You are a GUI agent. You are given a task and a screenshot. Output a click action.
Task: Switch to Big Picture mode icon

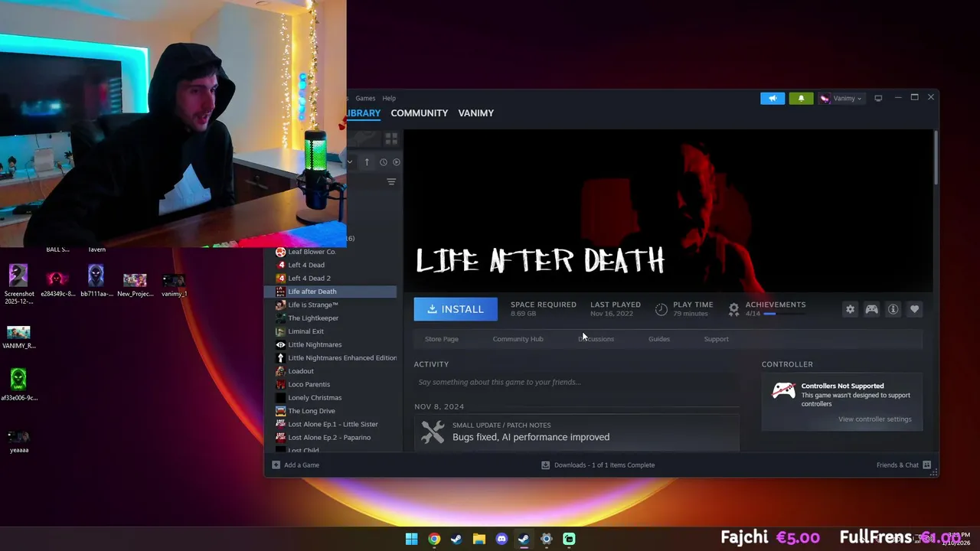[x=878, y=98]
